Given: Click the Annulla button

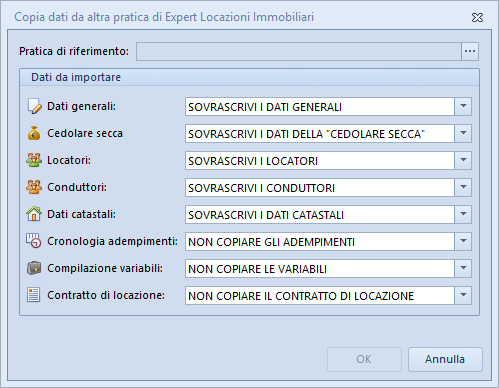Looking at the screenshot, I should pos(445,359).
